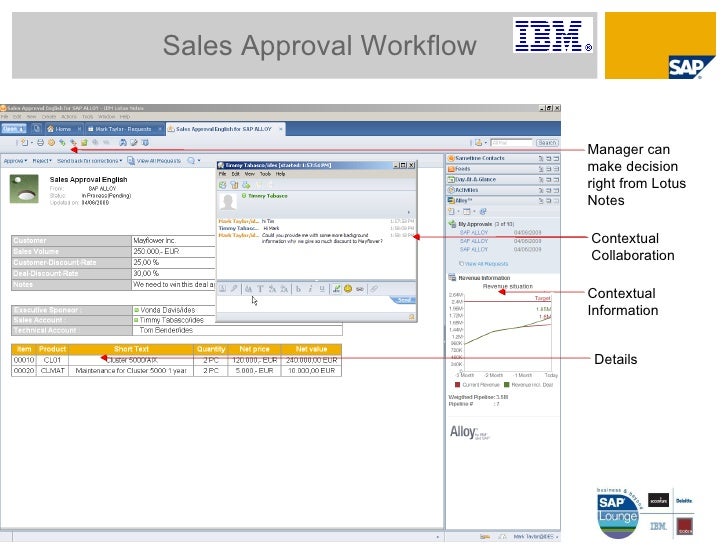
Task: Click the chat message input area
Action: click(x=306, y=304)
